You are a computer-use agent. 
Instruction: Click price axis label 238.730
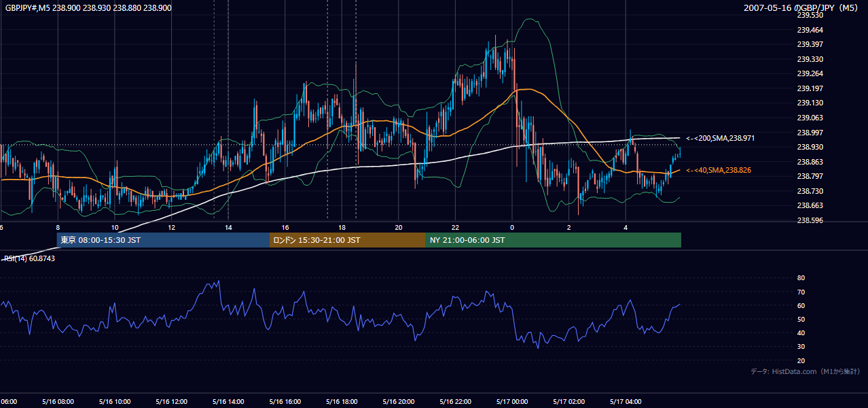[810, 191]
